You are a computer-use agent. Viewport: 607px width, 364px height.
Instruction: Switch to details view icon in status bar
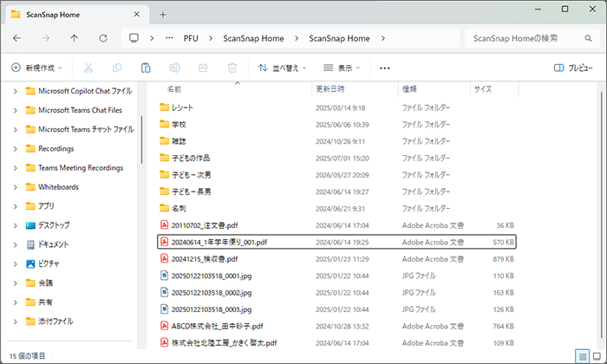click(x=582, y=356)
